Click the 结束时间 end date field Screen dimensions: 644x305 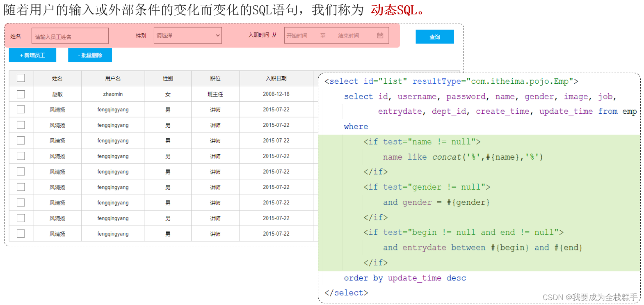(x=348, y=36)
